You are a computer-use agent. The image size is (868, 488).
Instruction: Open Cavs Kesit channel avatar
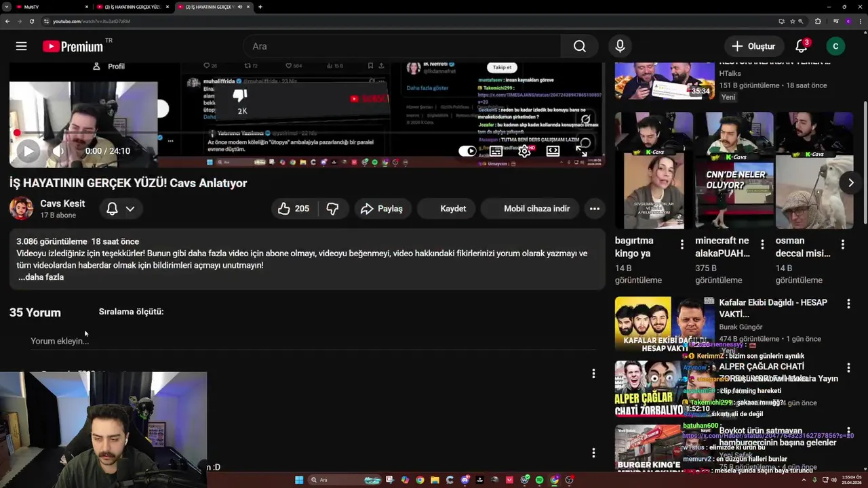21,209
